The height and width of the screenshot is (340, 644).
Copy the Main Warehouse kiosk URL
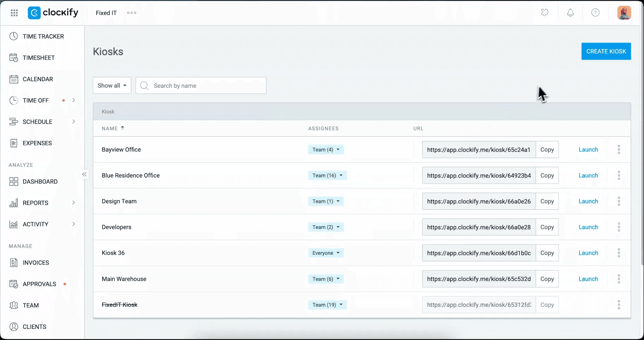547,279
